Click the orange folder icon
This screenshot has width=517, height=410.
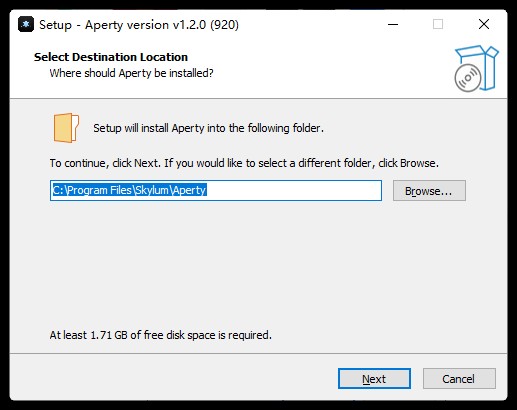pyautogui.click(x=66, y=128)
